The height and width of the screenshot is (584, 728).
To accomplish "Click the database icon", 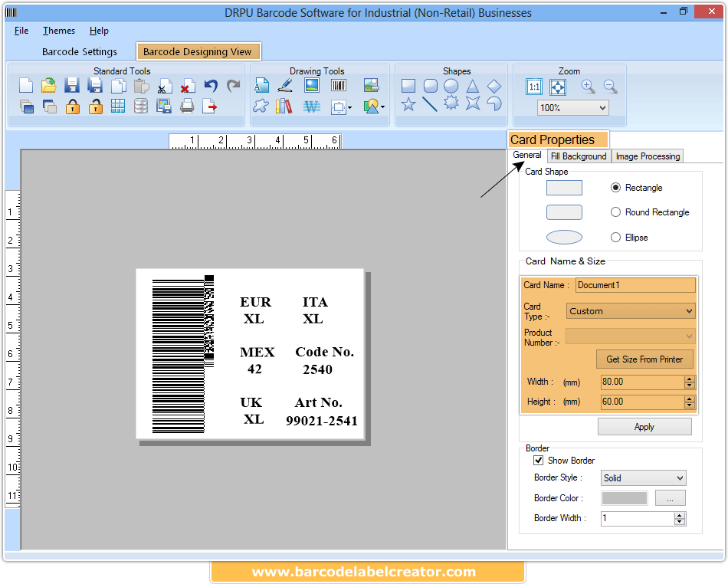I will [141, 107].
